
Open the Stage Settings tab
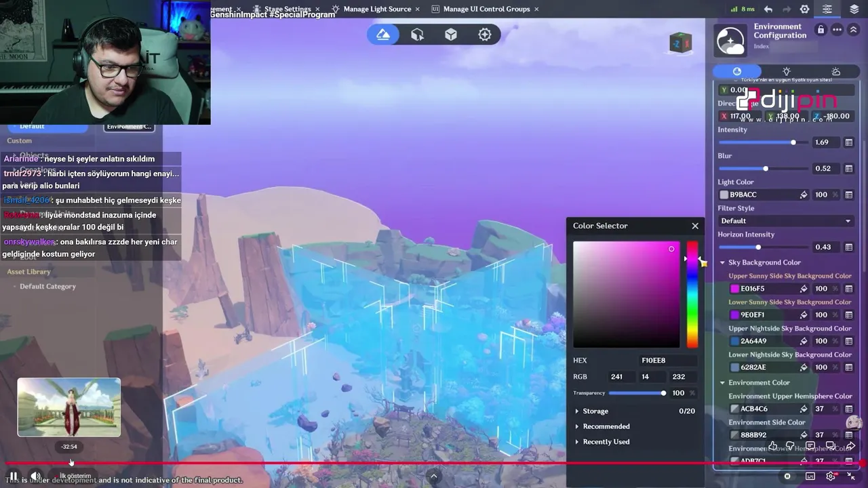pos(288,9)
